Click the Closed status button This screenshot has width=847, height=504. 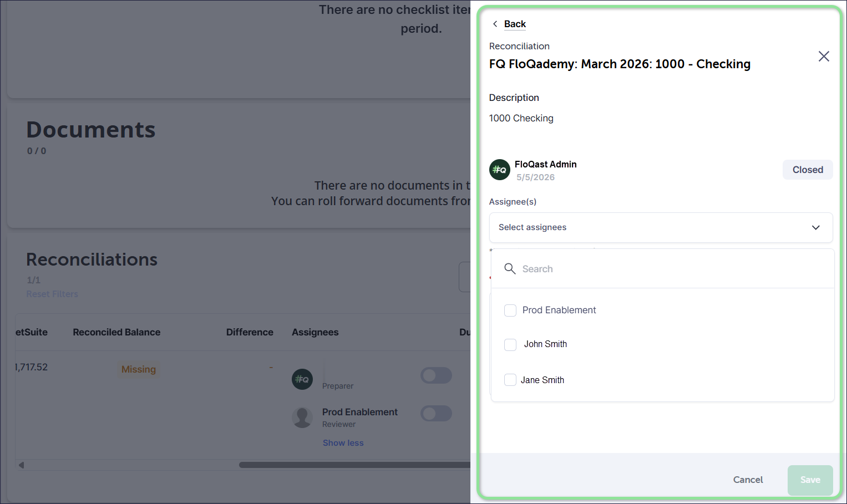(808, 170)
